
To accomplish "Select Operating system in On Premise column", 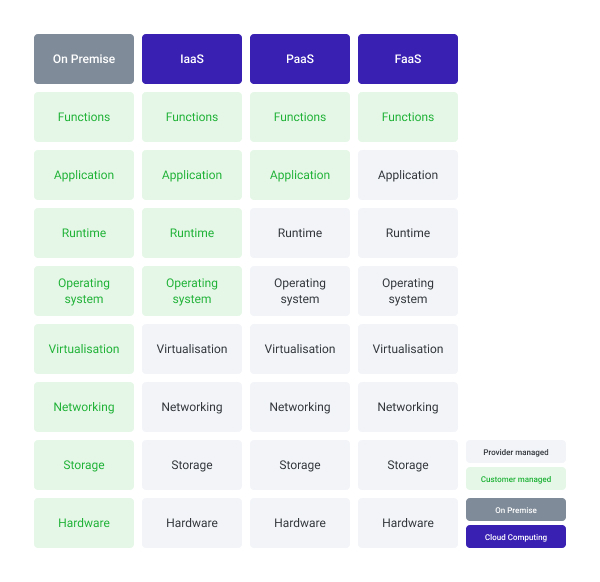I will pos(84,291).
